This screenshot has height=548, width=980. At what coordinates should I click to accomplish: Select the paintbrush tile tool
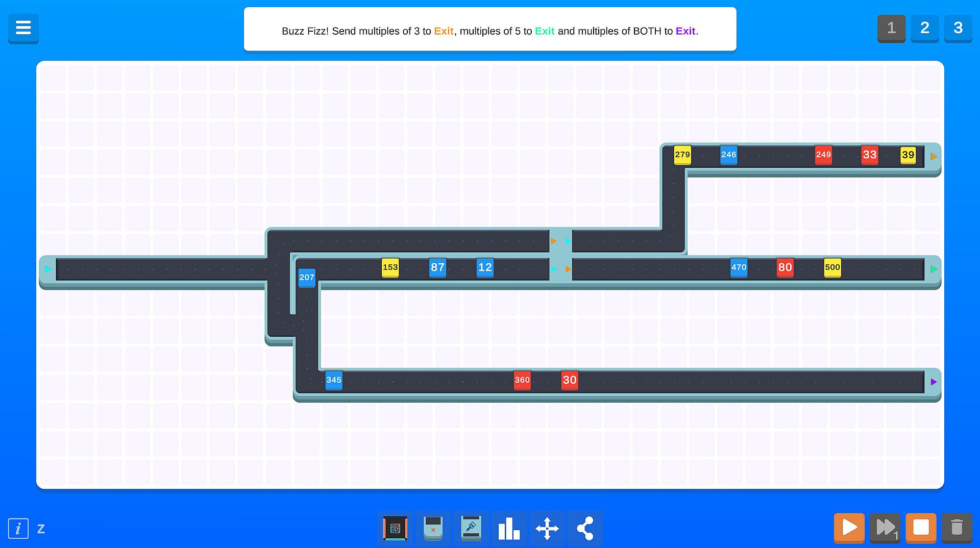[471, 529]
